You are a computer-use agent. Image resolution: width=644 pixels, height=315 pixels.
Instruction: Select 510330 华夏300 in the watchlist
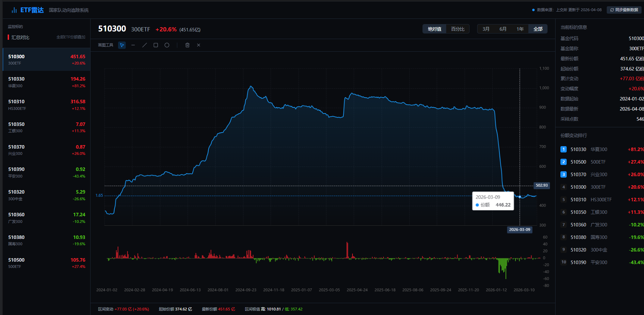pyautogui.click(x=46, y=82)
